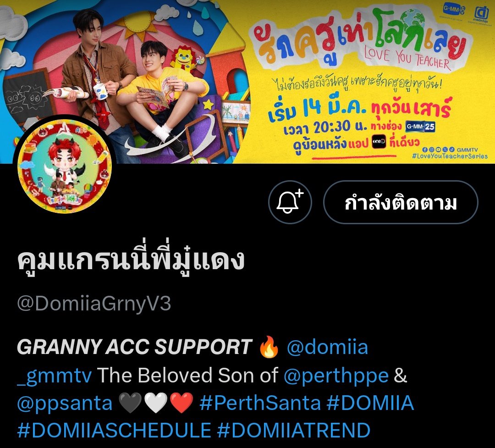Open the #DOMIIATREND hashtag
The image size is (495, 448).
point(294,430)
